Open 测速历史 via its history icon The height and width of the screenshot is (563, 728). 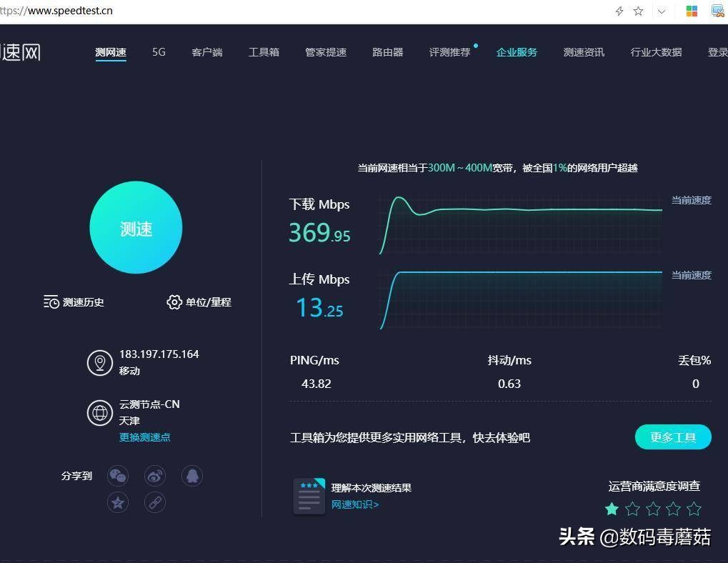pyautogui.click(x=50, y=302)
